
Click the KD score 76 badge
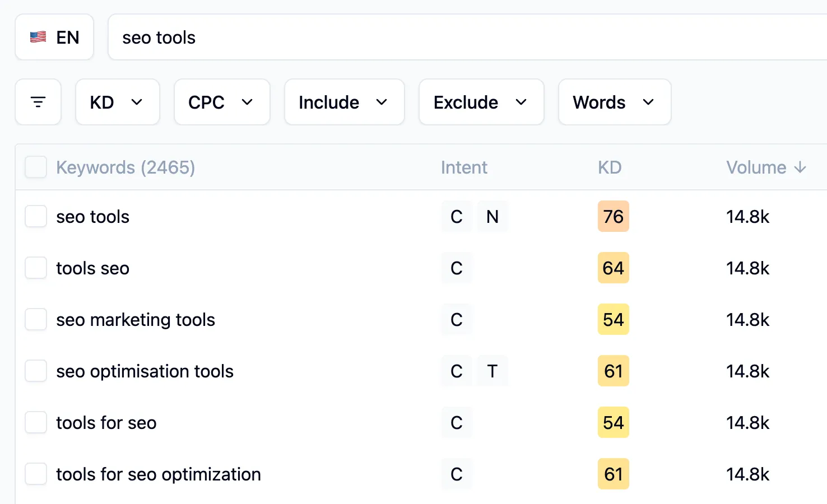click(614, 217)
